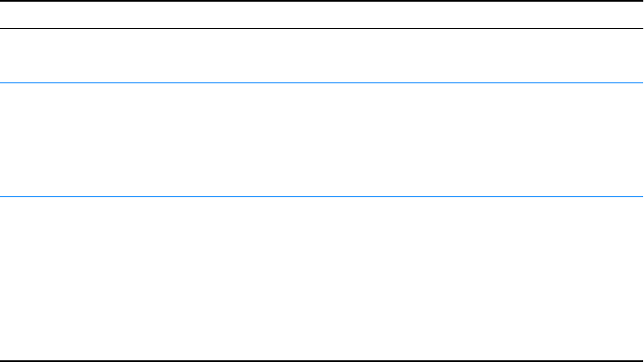Click the thick bottom table border
644x362 pixels.
click(322, 360)
